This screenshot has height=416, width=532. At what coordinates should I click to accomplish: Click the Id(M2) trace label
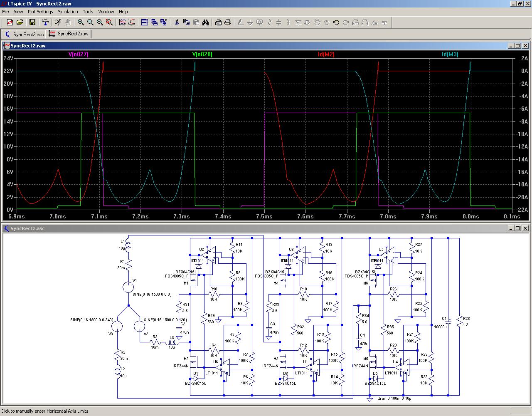[326, 54]
